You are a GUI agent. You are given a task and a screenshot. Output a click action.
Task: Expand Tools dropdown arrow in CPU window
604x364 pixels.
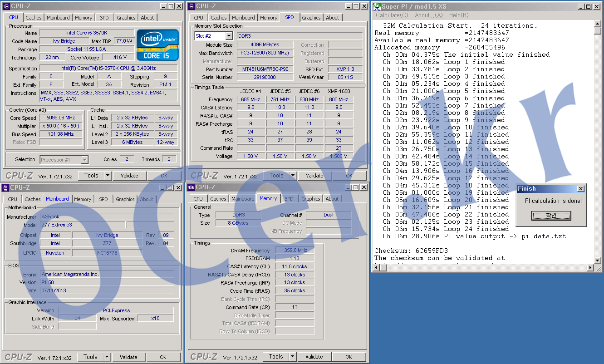tap(108, 175)
